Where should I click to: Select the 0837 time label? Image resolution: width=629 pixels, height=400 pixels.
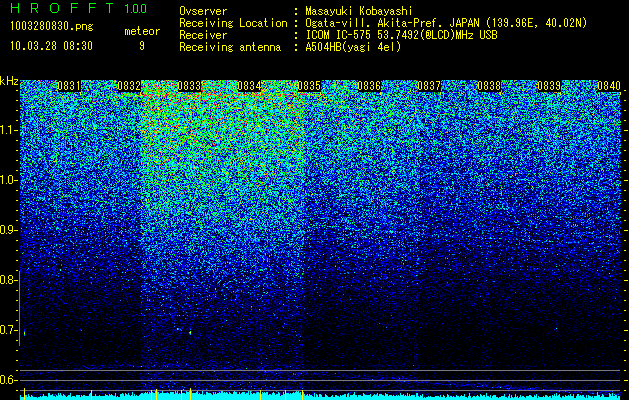coord(429,86)
